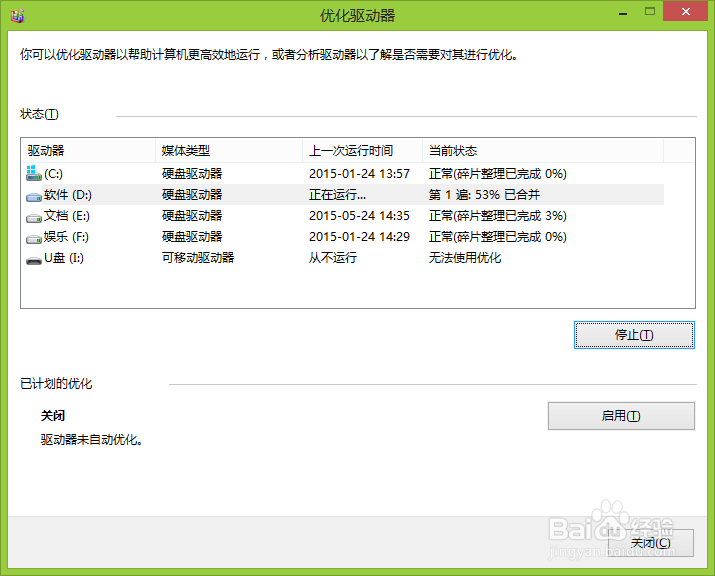Click the 第 1 遍: 53% 已合并 status
The width and height of the screenshot is (715, 576).
(484, 195)
